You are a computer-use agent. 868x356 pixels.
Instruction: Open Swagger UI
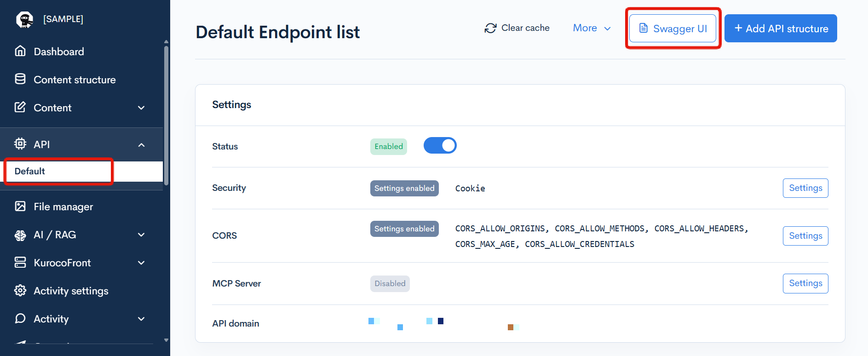pos(673,29)
